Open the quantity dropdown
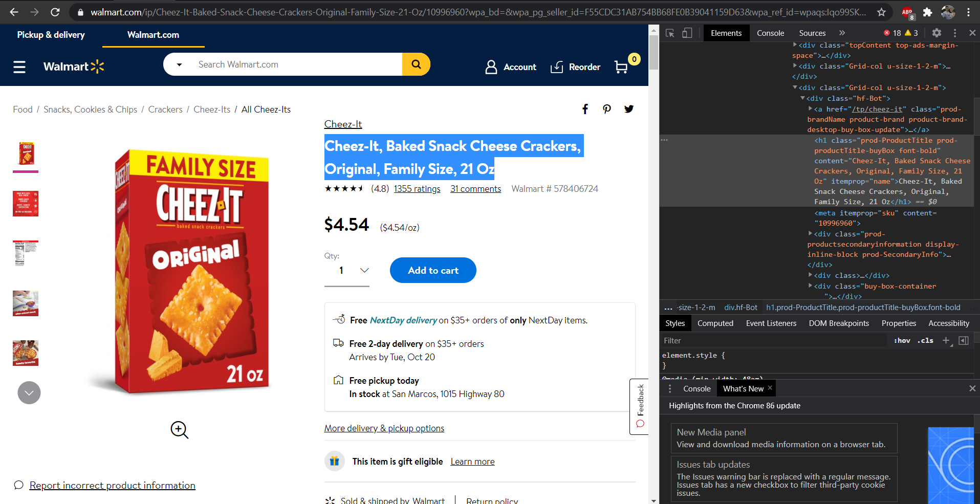Screen dimensions: 980x504 coord(347,271)
